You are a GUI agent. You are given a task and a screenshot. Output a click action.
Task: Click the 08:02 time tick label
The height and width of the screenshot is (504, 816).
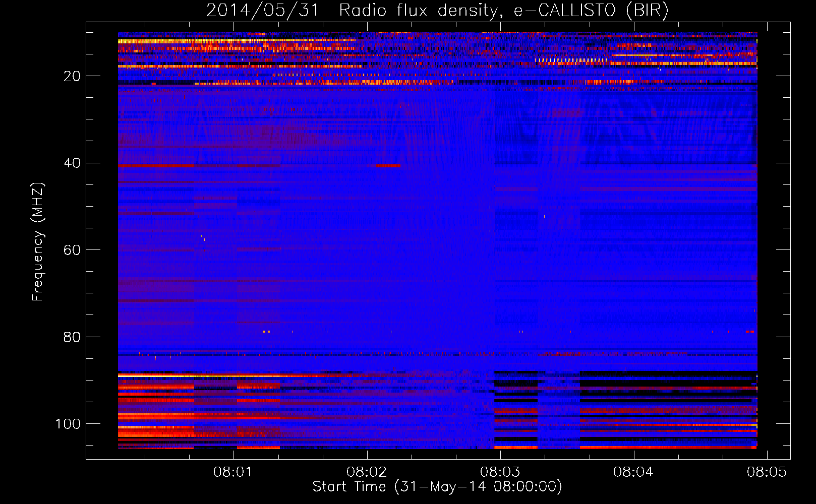(367, 472)
